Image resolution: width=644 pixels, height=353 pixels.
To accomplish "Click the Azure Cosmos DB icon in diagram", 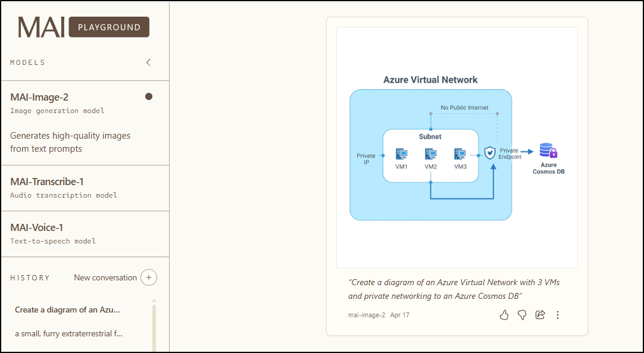I will [548, 151].
